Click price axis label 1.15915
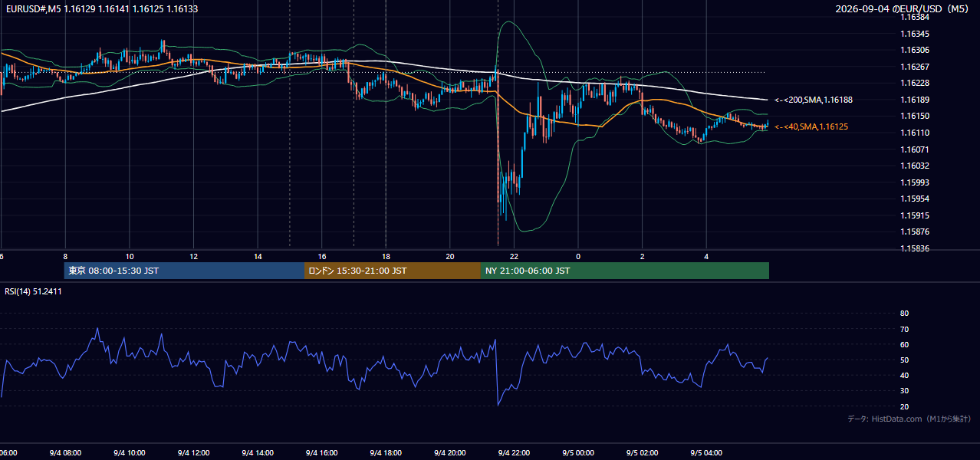This screenshot has height=460, width=980. point(914,215)
